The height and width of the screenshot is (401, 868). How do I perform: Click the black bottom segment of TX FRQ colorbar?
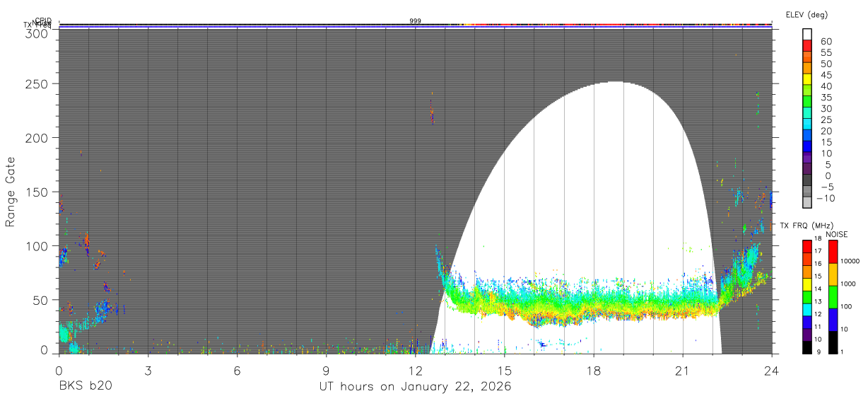807,347
